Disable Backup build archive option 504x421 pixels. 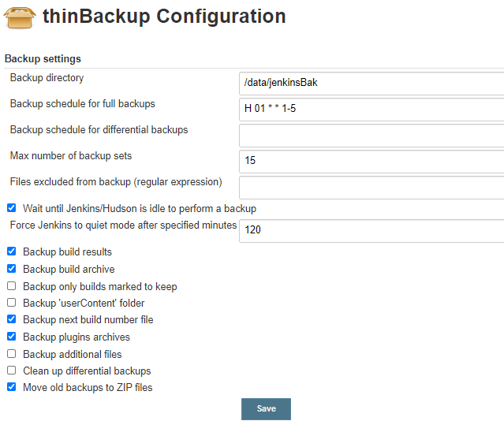point(12,268)
